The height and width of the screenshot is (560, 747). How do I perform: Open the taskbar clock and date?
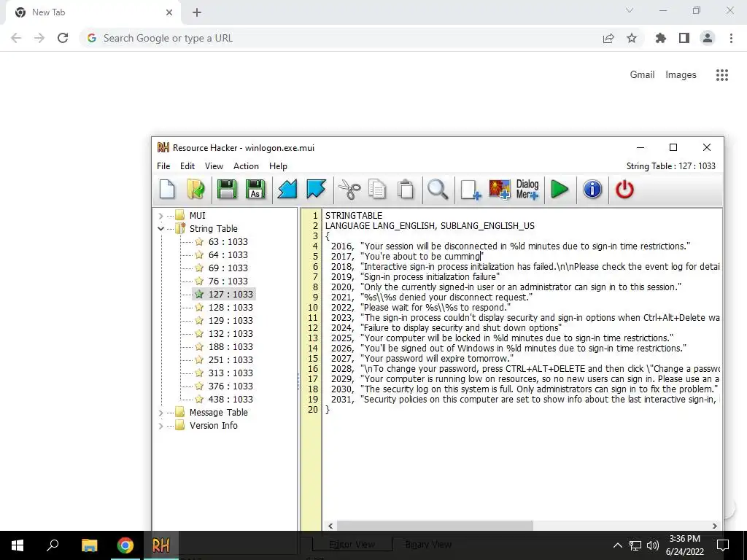click(x=684, y=545)
